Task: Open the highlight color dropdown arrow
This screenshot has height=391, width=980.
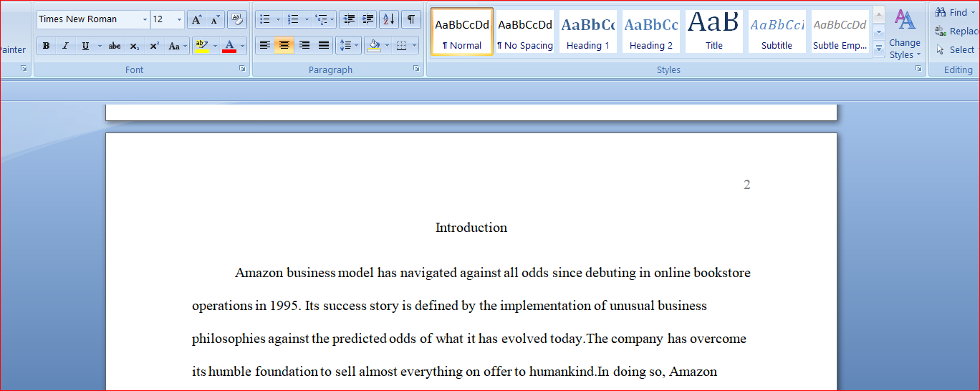Action: (x=215, y=46)
